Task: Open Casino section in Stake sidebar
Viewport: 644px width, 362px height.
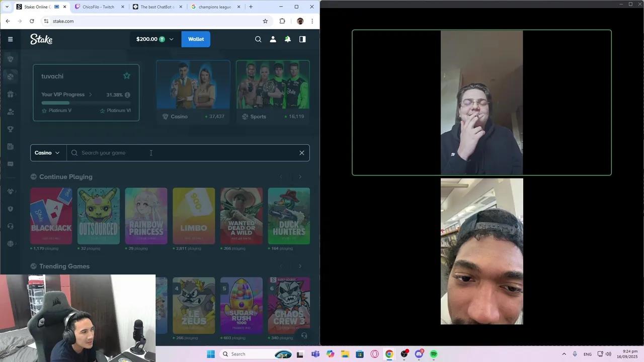Action: tap(10, 59)
